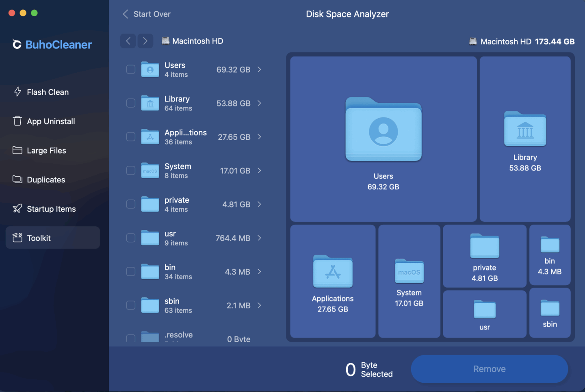This screenshot has height=392, width=585.
Task: Click Start Over at the top
Action: coord(152,14)
